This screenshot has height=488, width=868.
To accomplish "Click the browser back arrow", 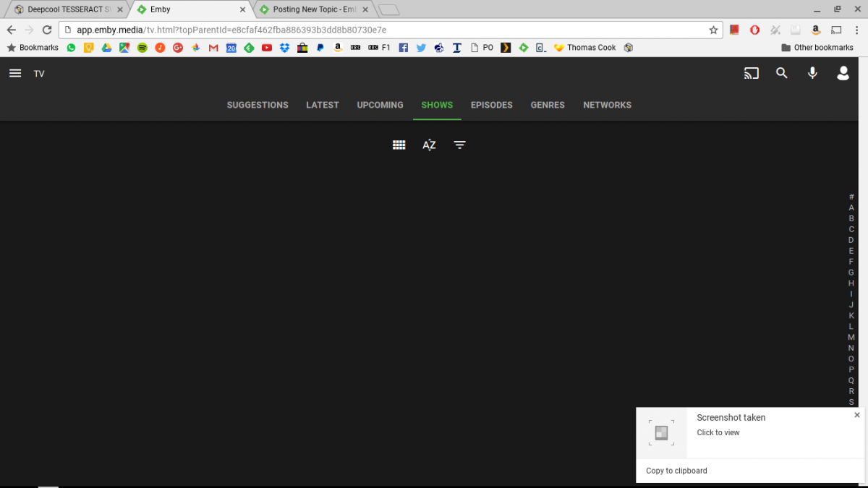I will tap(11, 30).
